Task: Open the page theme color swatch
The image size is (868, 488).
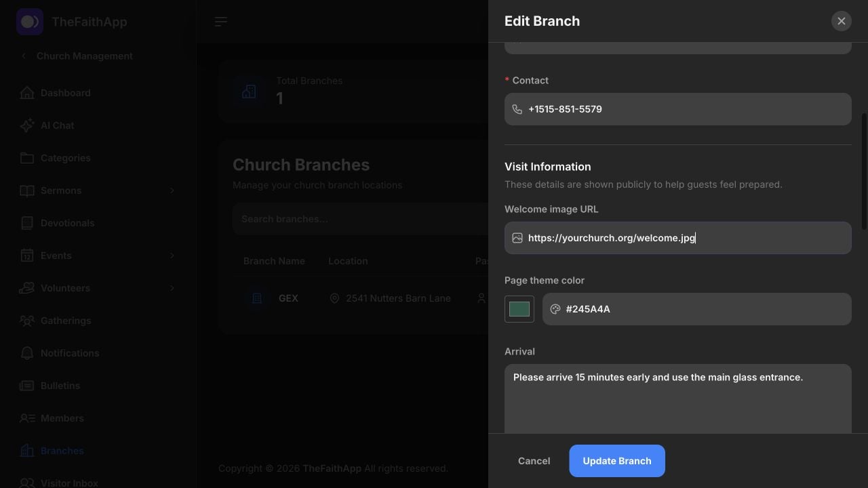Action: [x=519, y=309]
